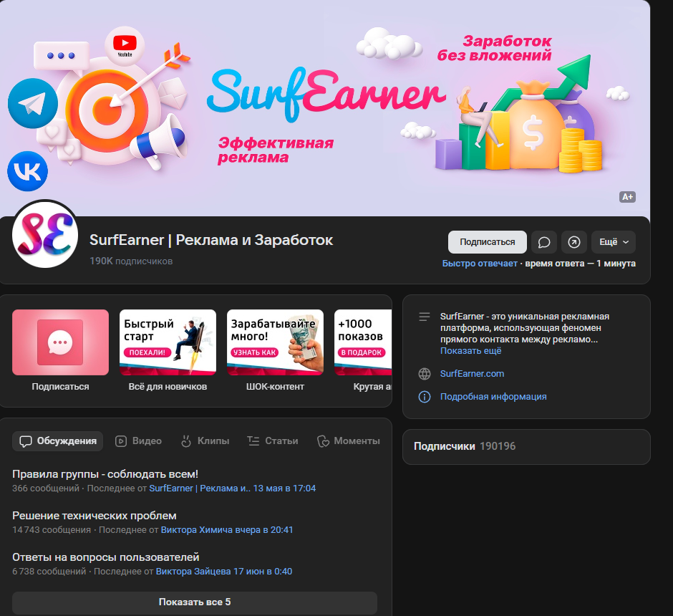Open the +1000 показов tile thumbnail
Viewport: 673px width, 616px height.
coord(363,342)
